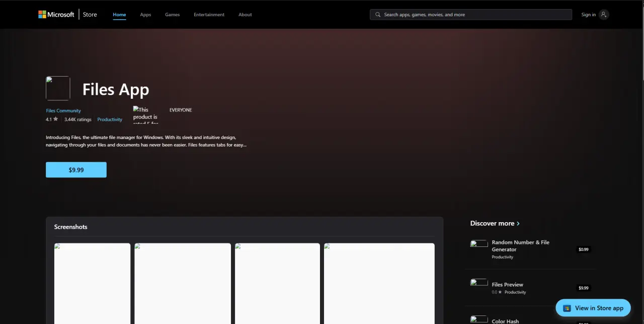Screen dimensions: 644x324
Task: Go to the Entertainment tab
Action: tap(209, 15)
